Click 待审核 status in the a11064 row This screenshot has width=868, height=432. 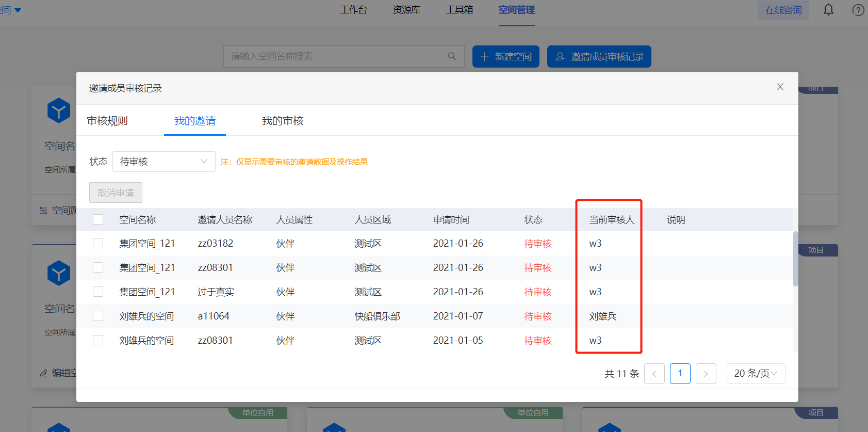(x=538, y=316)
